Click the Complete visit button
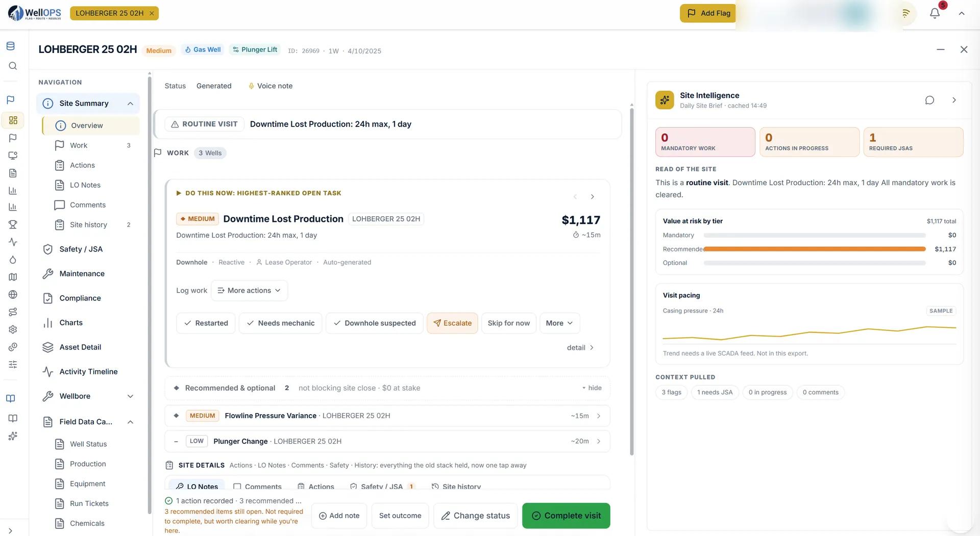This screenshot has height=536, width=980. [x=566, y=516]
